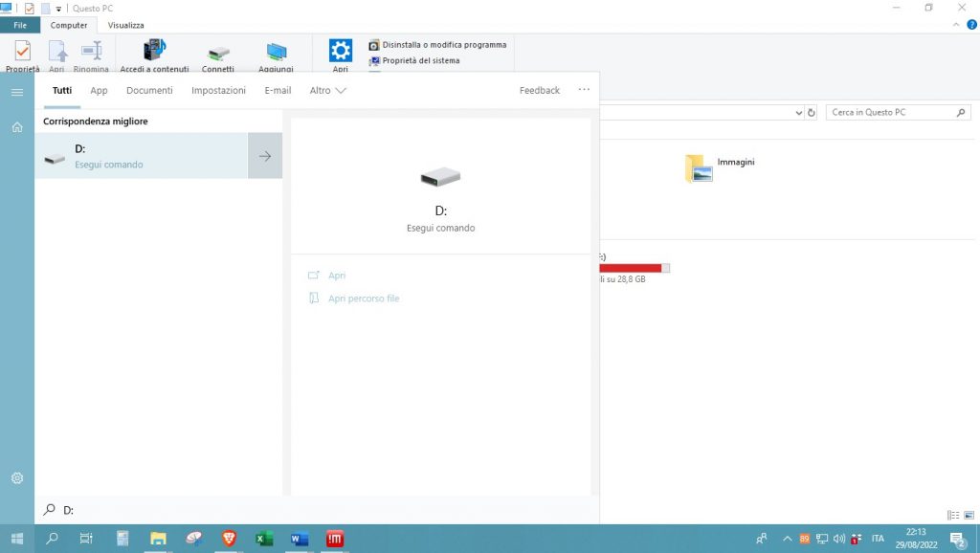980x553 pixels.
Task: Open the Settings gear icon in ribbon
Action: click(341, 52)
